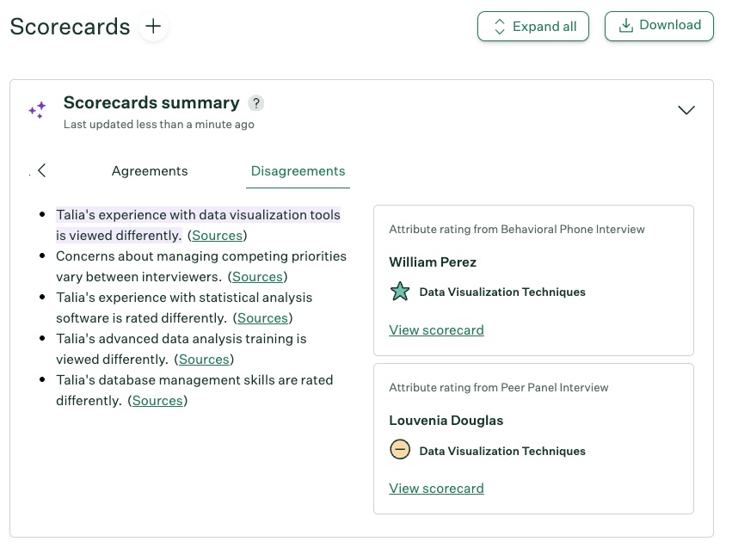
Task: Download the scorecards
Action: 659,26
